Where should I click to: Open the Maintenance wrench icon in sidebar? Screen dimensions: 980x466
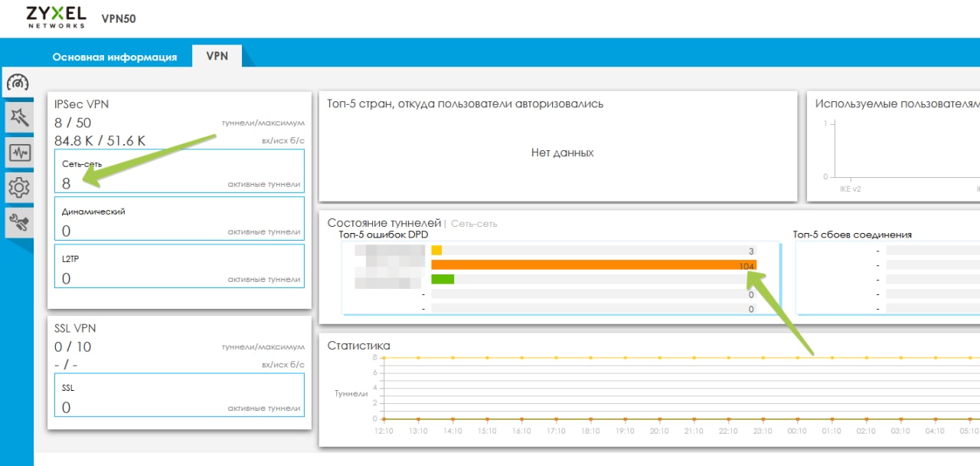[18, 222]
